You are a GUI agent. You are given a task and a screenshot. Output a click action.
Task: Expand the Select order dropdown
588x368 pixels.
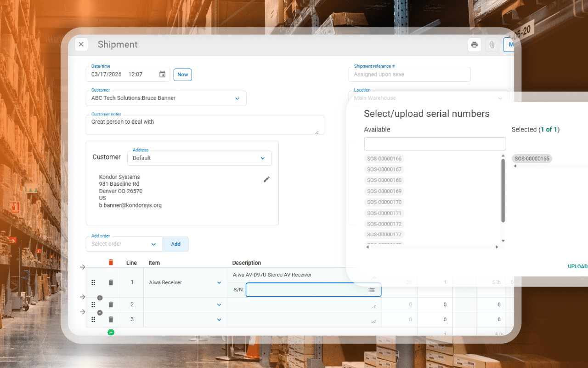pyautogui.click(x=153, y=244)
